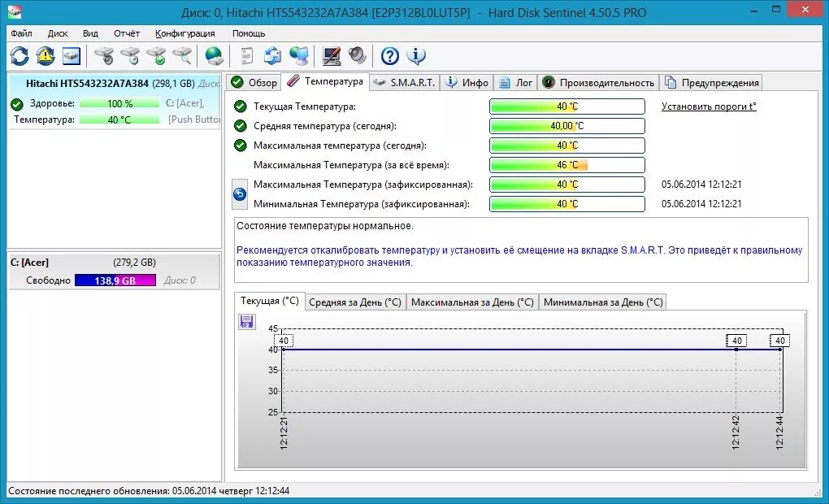Click the loudspeaker toolbar icon

pos(358,55)
